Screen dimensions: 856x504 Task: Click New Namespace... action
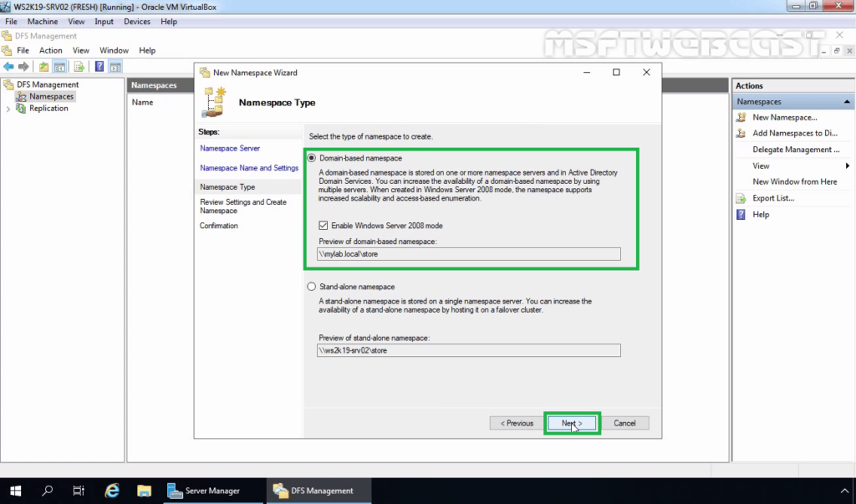tap(784, 117)
